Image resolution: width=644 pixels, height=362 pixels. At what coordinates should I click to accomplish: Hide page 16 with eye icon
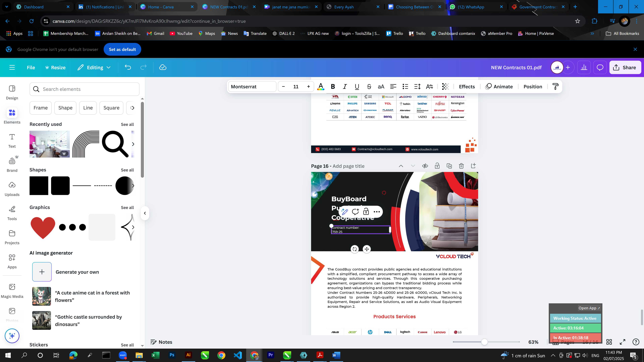[x=425, y=166]
